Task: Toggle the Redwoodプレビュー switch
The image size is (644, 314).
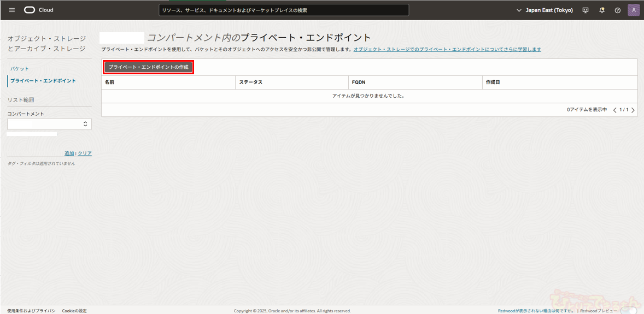Action: click(628, 311)
